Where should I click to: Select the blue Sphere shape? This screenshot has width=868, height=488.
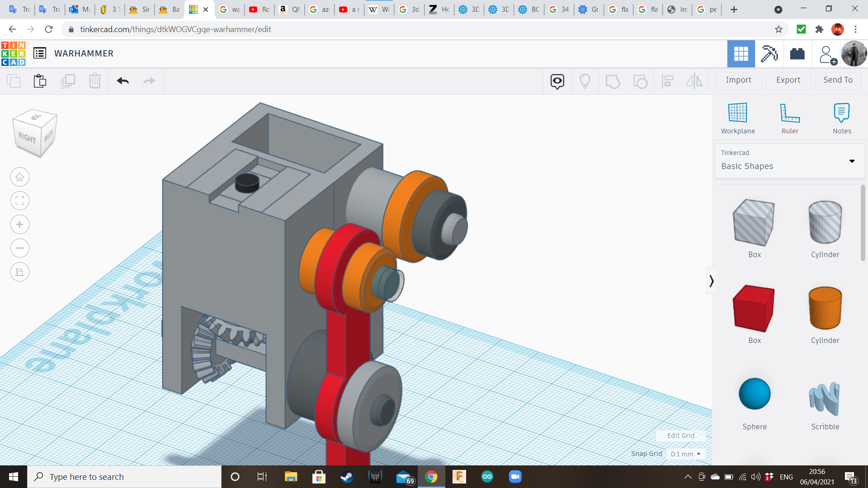754,394
